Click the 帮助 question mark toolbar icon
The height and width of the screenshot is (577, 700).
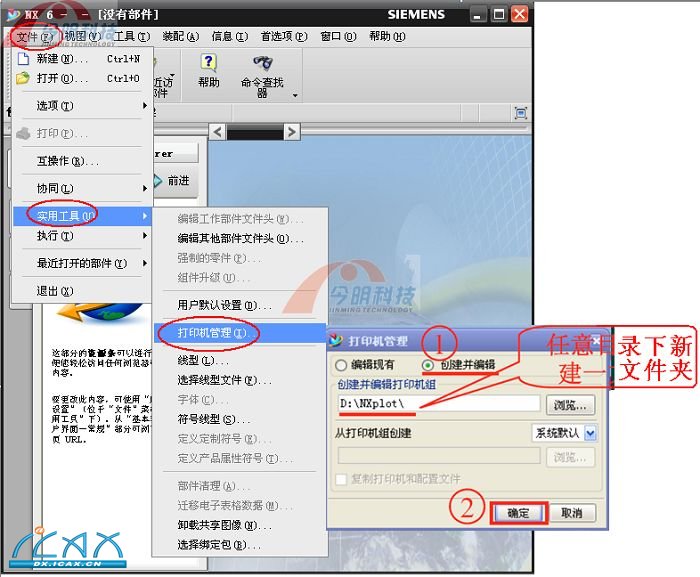coord(208,63)
